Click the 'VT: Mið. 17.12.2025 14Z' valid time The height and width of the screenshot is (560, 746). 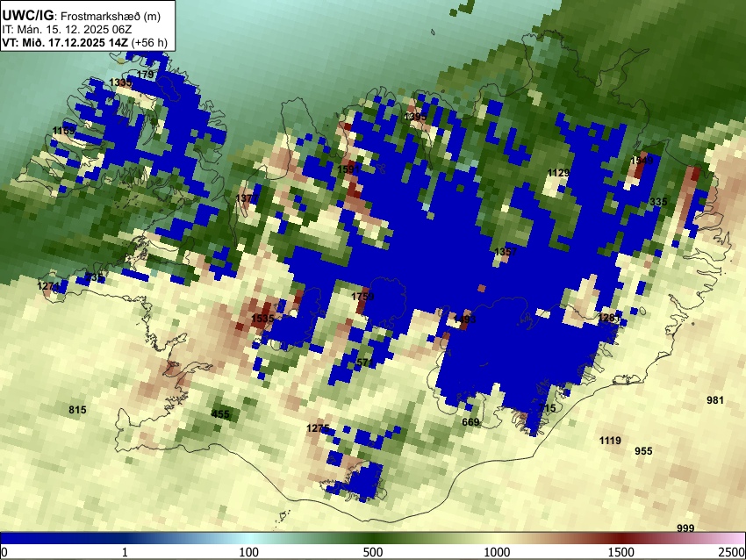[x=65, y=42]
